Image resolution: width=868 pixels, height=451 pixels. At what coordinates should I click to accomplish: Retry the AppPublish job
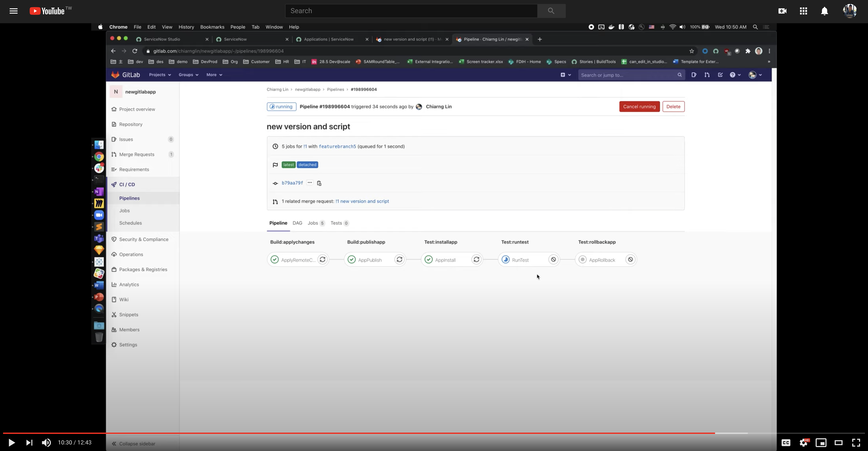(x=399, y=260)
